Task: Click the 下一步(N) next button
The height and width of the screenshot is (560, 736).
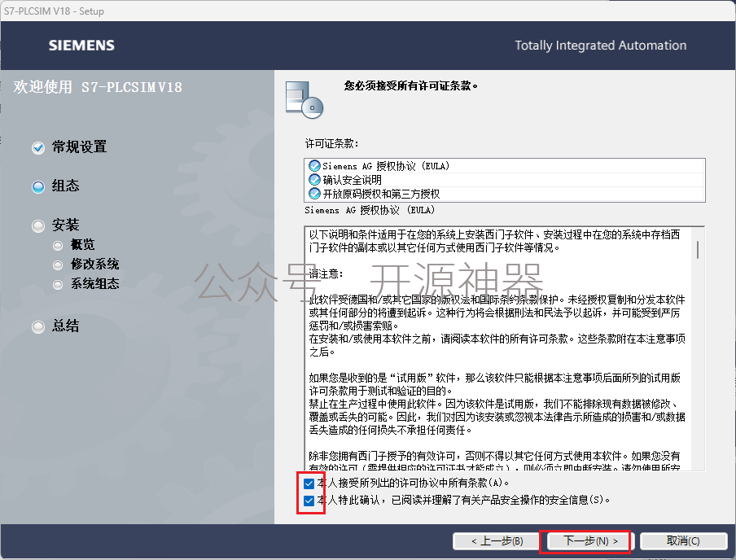Action: (x=590, y=541)
